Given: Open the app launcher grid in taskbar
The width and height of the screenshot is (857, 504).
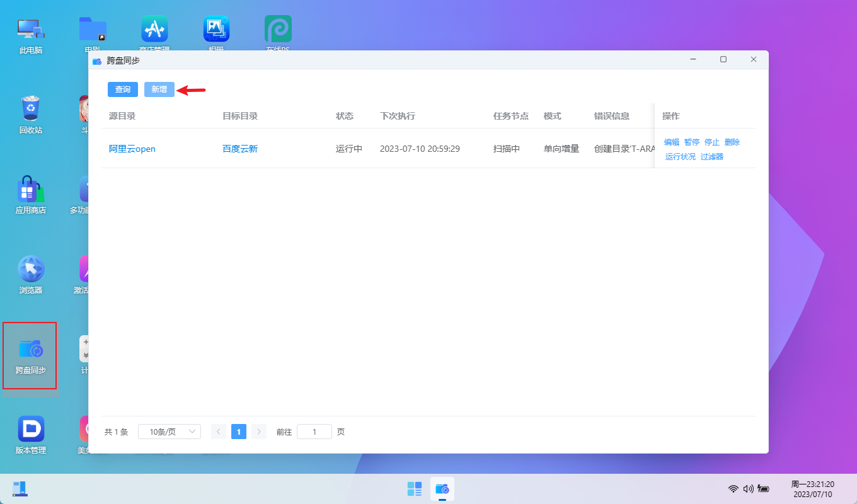Looking at the screenshot, I should [414, 489].
